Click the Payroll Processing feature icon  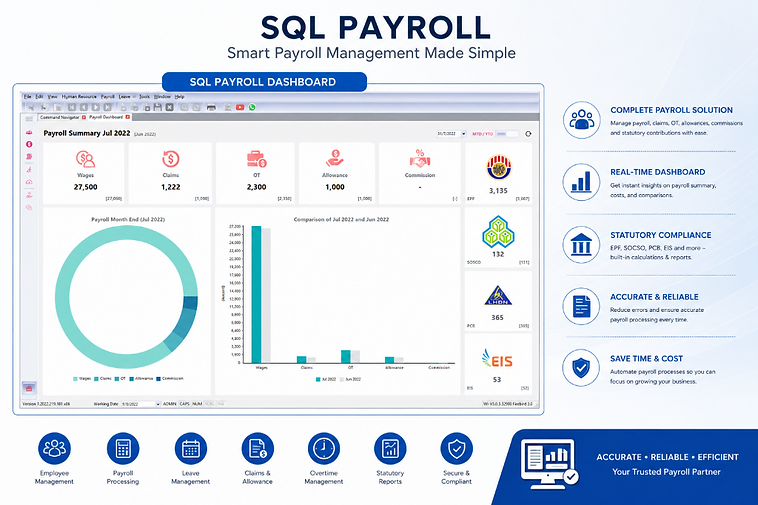[123, 448]
